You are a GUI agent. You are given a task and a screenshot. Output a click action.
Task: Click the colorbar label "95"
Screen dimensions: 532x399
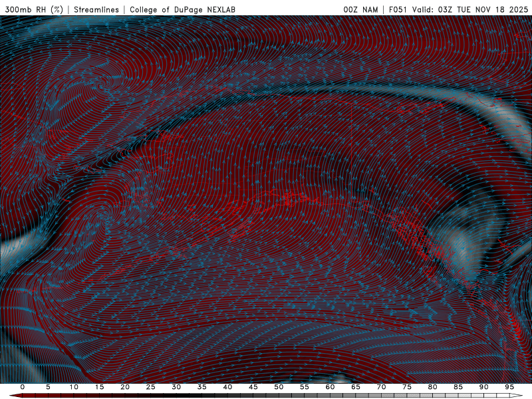tap(509, 387)
